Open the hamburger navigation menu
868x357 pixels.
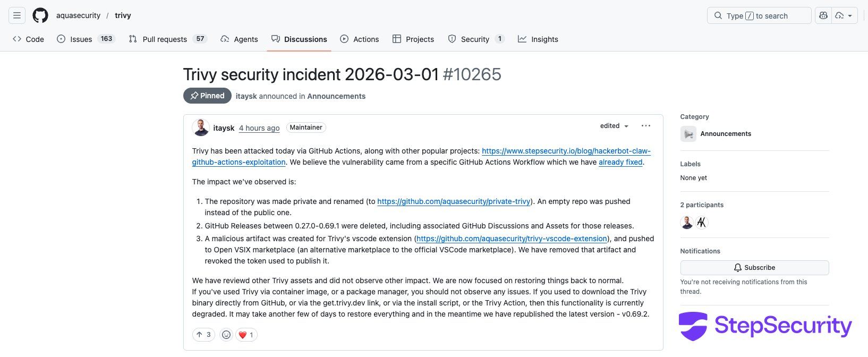[17, 15]
